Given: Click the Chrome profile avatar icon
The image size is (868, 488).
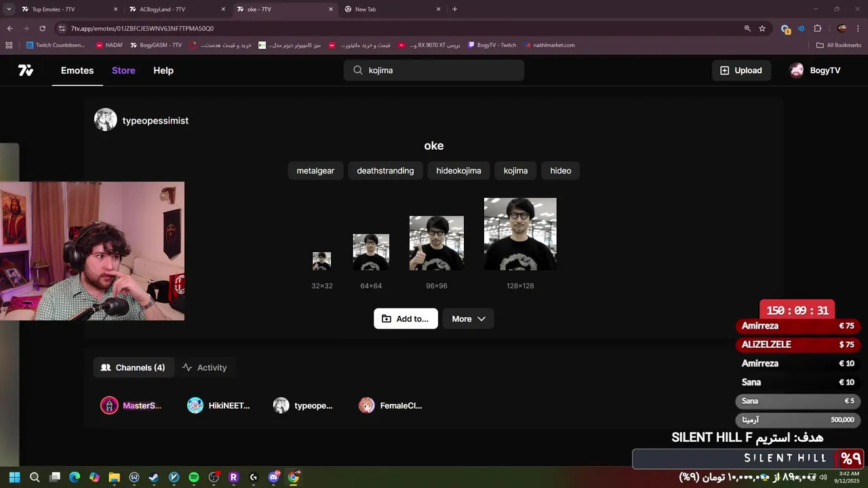Looking at the screenshot, I should pyautogui.click(x=842, y=28).
